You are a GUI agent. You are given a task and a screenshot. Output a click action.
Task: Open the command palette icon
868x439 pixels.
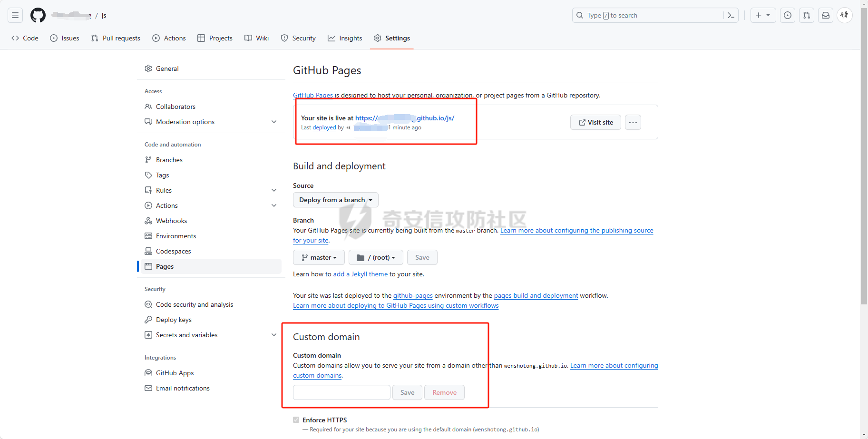pos(731,15)
